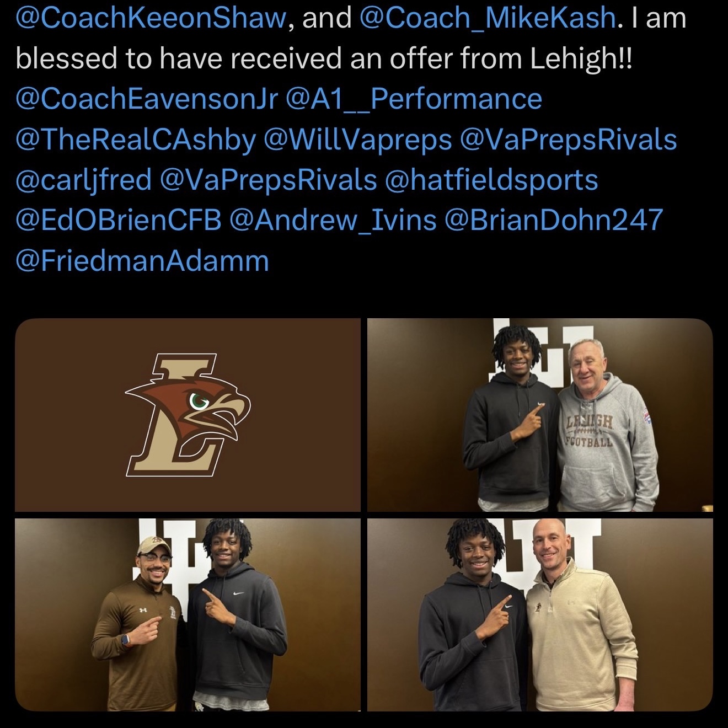
Task: Visit the @TheRealCAshby profile
Action: click(136, 140)
